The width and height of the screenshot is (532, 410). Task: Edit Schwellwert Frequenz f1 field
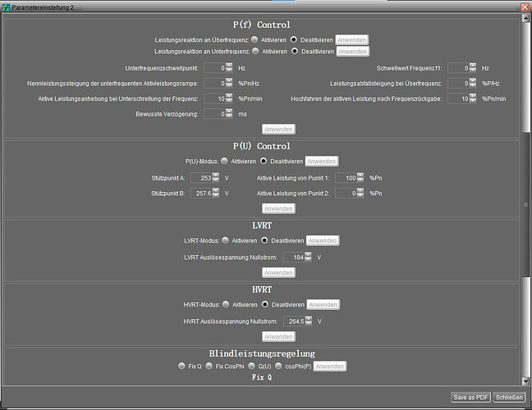tap(458, 68)
